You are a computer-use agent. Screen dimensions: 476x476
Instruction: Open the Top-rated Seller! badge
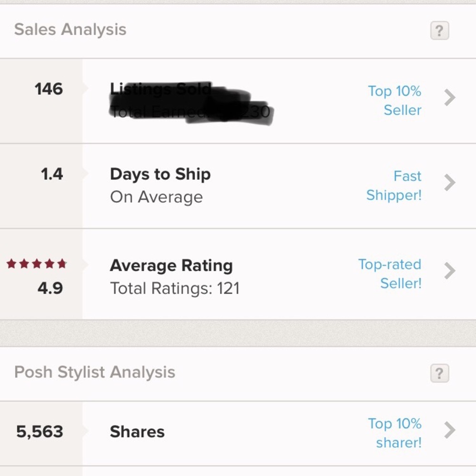[x=390, y=274]
